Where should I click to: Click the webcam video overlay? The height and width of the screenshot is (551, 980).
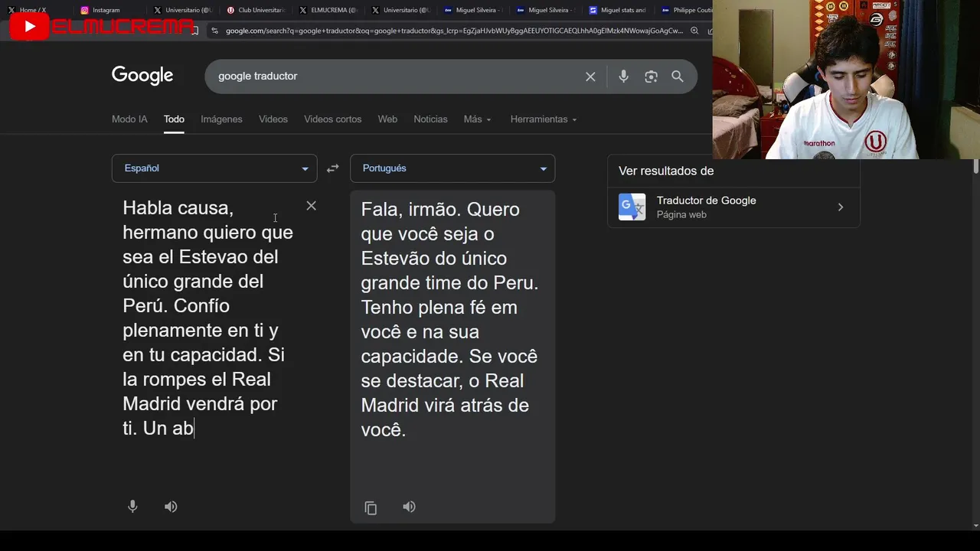[846, 80]
